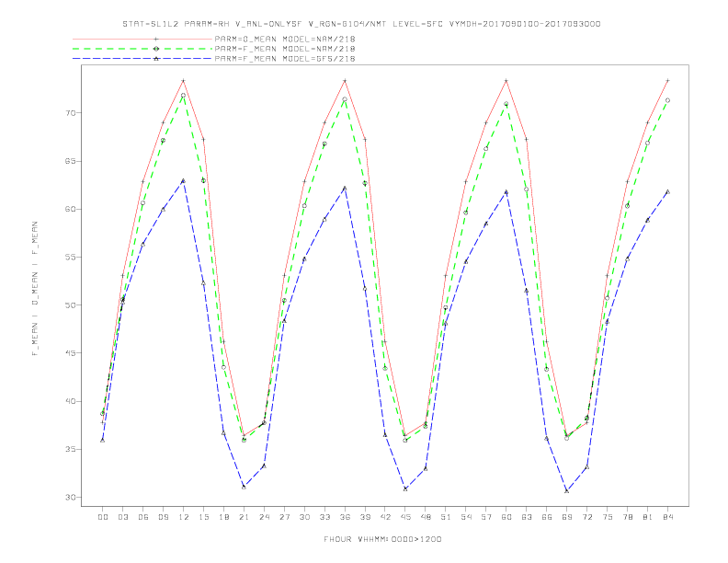Click y-axis tick label 65
The image size is (728, 563).
tap(70, 161)
